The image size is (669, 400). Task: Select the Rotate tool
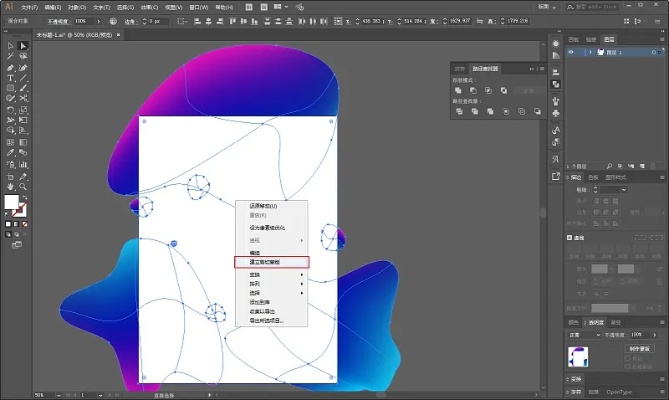(10, 110)
